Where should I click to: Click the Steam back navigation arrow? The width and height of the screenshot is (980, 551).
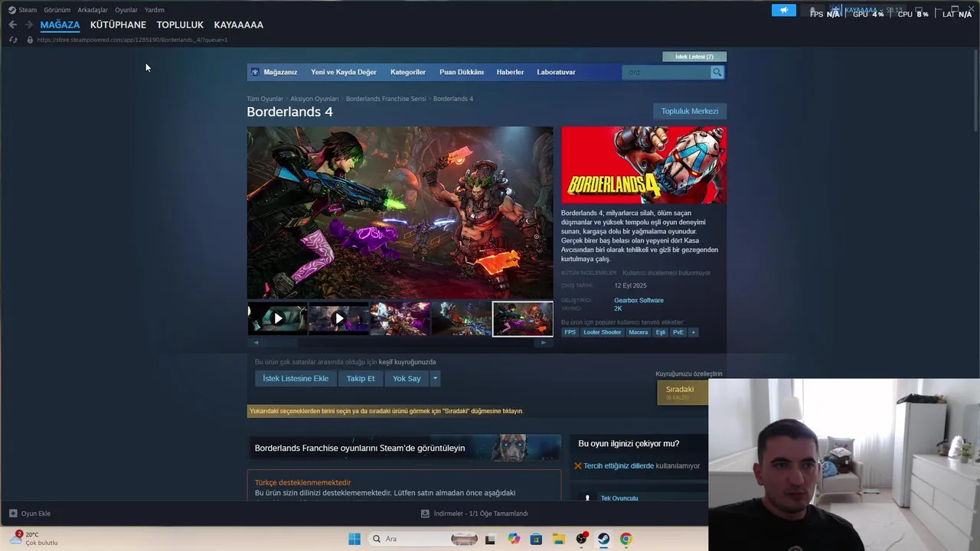pyautogui.click(x=12, y=24)
